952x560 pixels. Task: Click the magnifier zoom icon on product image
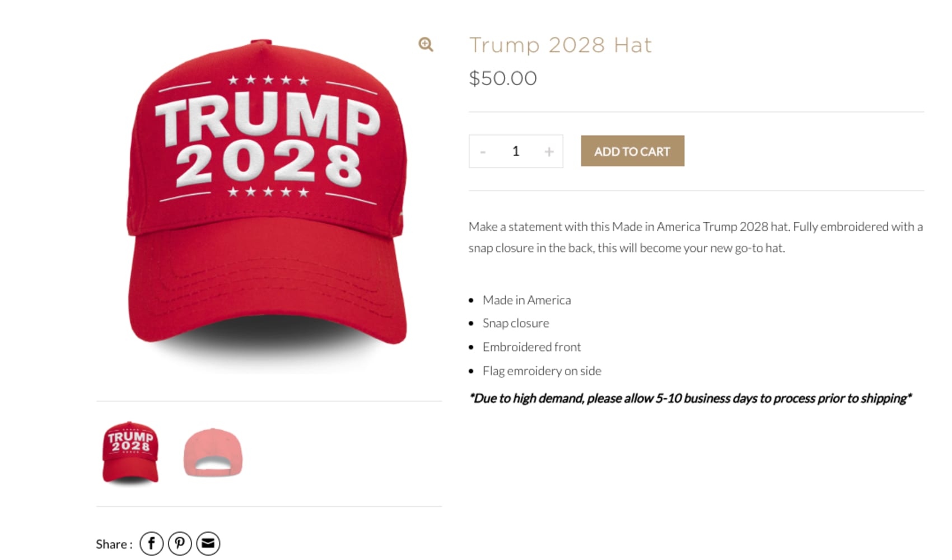pyautogui.click(x=426, y=44)
